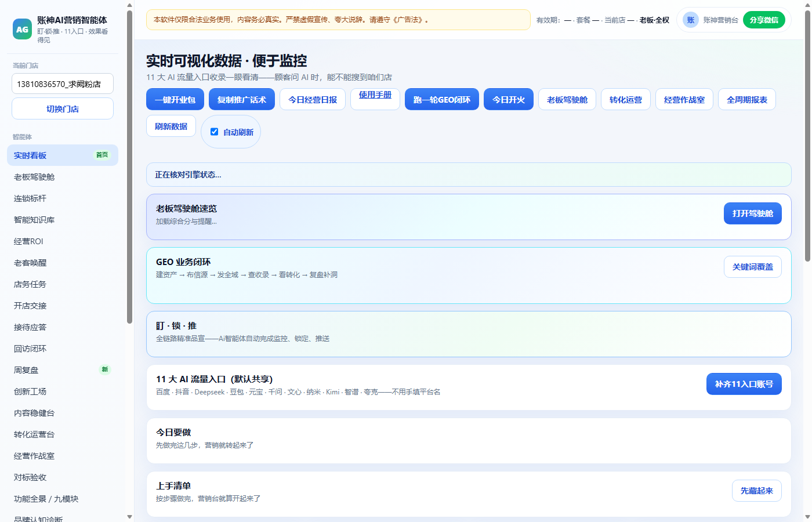Viewport: 812px width, 522px height.
Task: Go to 回访闭环 in sidebar
Action: pyautogui.click(x=63, y=348)
